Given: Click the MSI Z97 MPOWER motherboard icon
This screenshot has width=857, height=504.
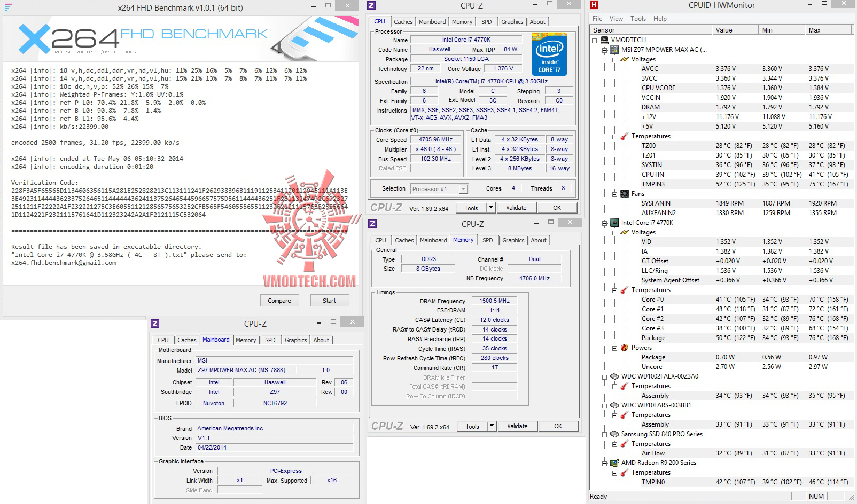Looking at the screenshot, I should pyautogui.click(x=614, y=50).
